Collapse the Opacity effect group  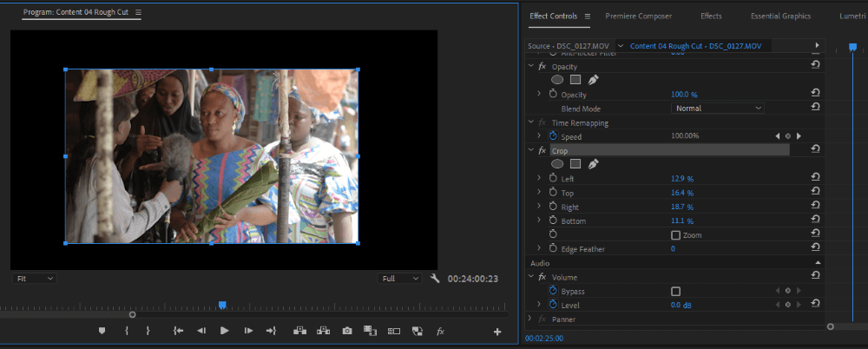(x=531, y=67)
